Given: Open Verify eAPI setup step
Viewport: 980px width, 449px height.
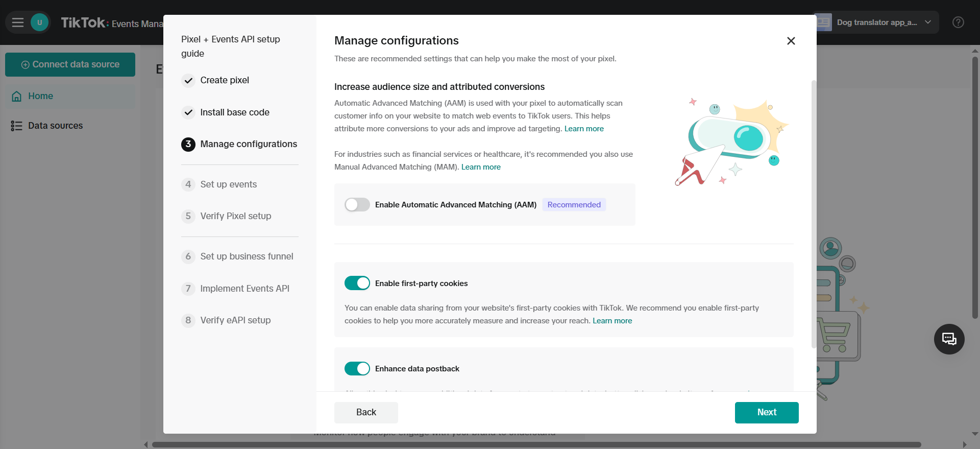Looking at the screenshot, I should point(236,320).
